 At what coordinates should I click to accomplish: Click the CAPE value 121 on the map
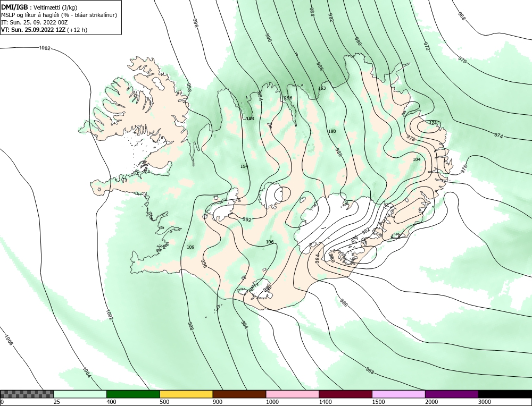click(x=433, y=123)
